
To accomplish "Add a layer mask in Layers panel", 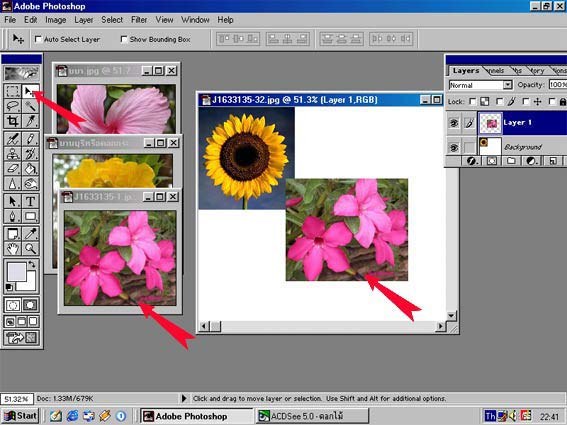I will click(491, 161).
